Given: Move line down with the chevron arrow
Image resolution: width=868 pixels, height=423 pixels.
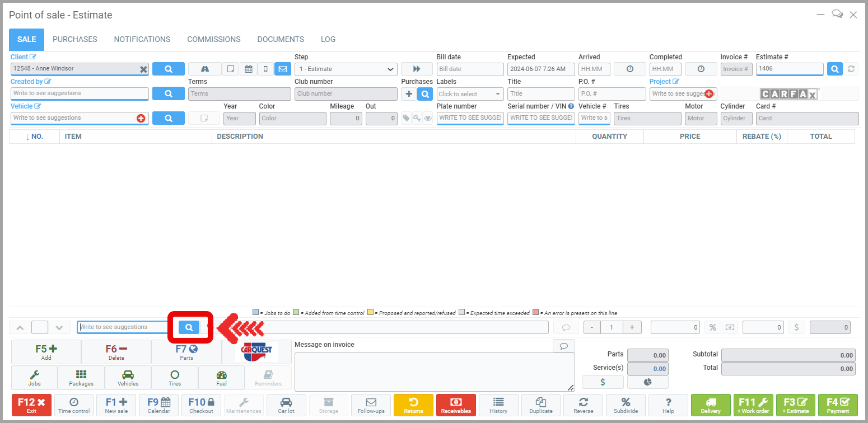Looking at the screenshot, I should [x=60, y=327].
